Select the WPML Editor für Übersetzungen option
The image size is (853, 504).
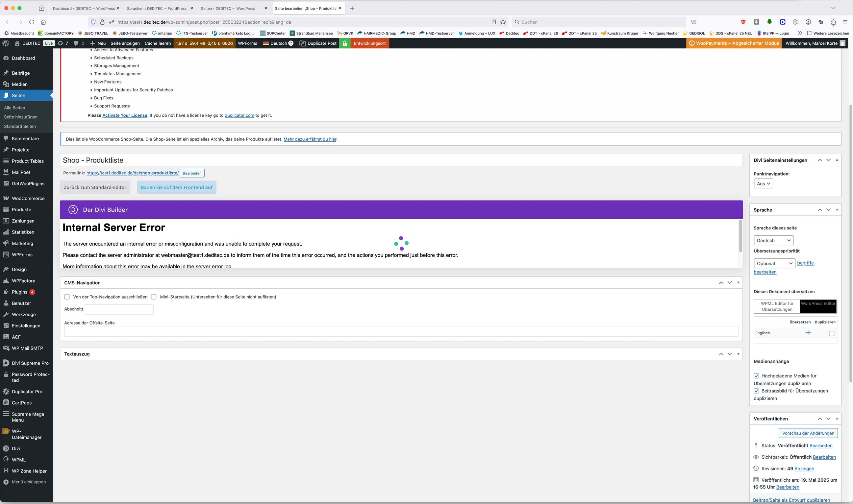tap(777, 306)
